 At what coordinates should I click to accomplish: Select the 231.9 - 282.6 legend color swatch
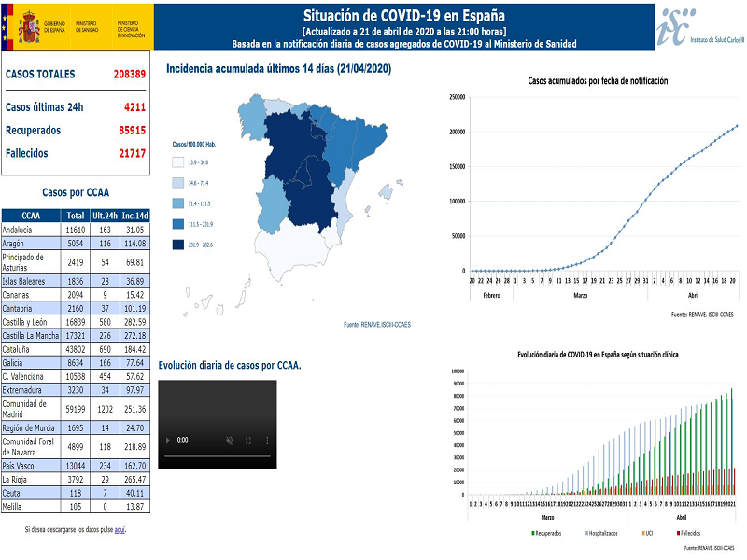click(177, 245)
